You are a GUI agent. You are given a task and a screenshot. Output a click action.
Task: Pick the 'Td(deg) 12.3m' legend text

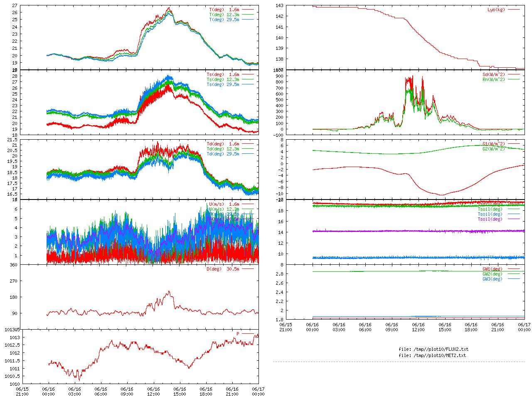(x=223, y=149)
